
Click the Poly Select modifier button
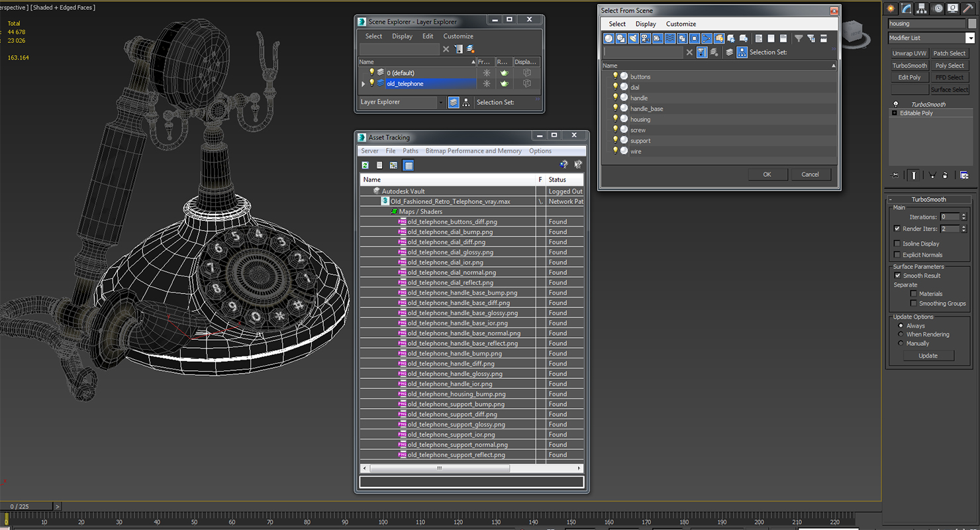coord(950,66)
